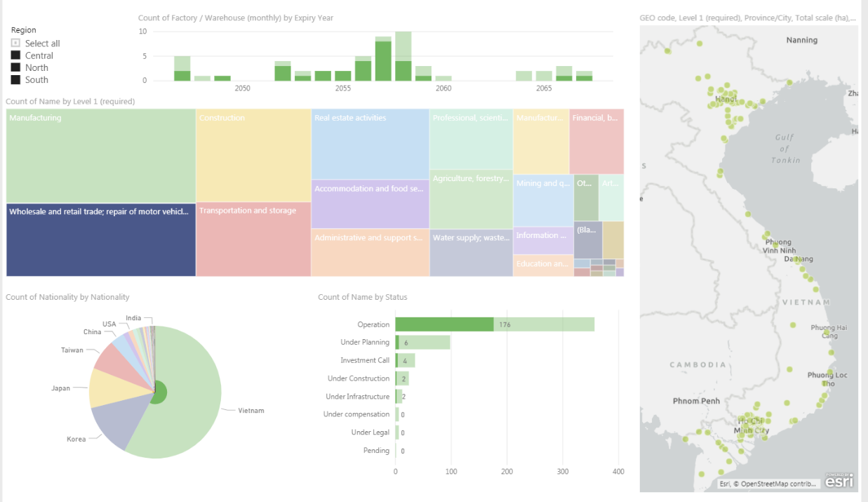Toggle the Select all region checkbox
This screenshot has height=502, width=868.
[15, 44]
